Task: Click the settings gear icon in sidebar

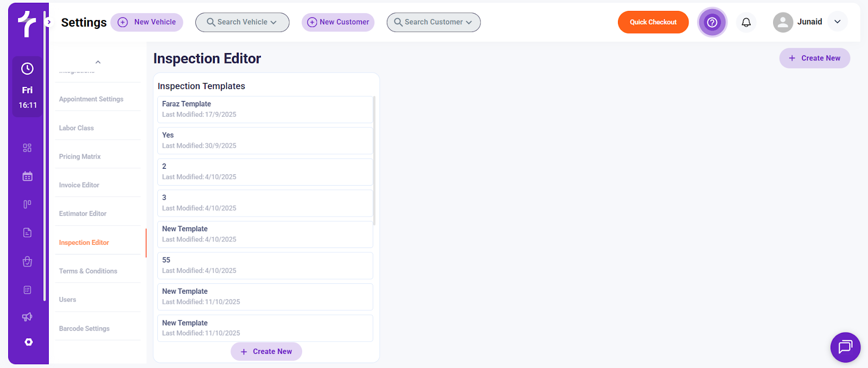Action: coord(28,342)
